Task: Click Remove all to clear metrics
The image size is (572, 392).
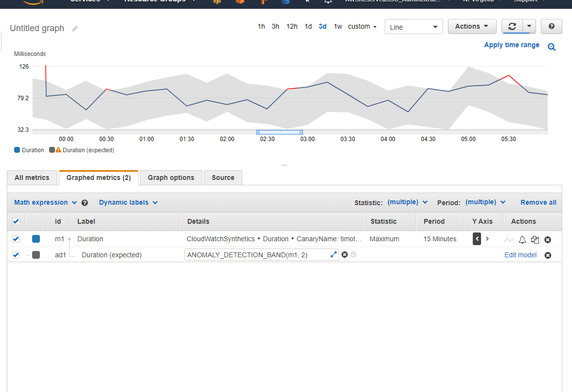Action: [538, 202]
